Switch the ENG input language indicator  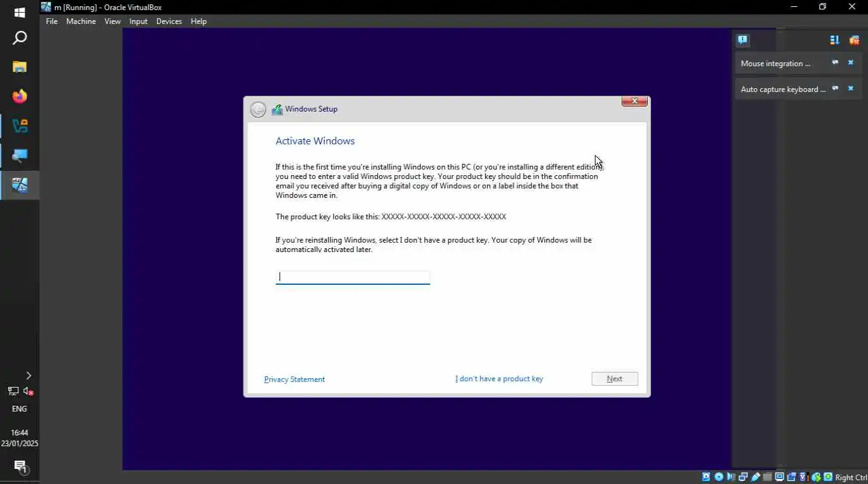pos(20,409)
